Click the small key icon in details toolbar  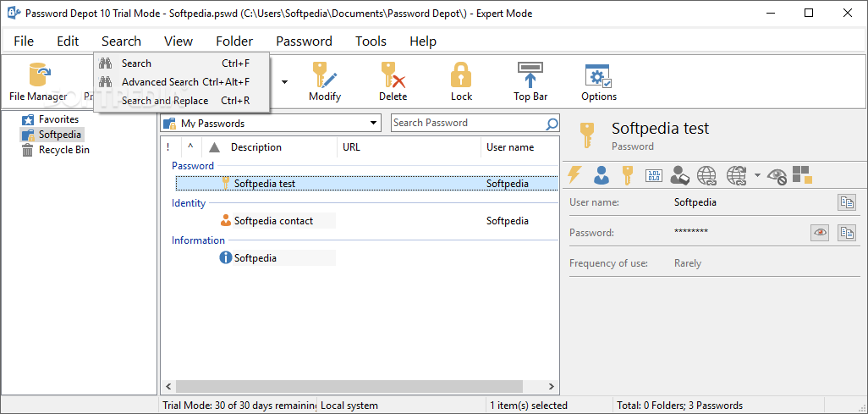tap(627, 175)
